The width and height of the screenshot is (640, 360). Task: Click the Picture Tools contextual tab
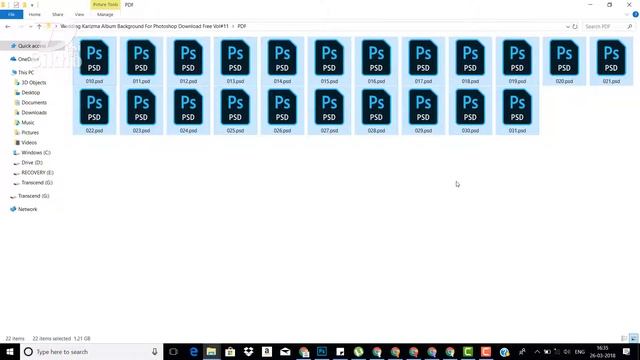[105, 4]
